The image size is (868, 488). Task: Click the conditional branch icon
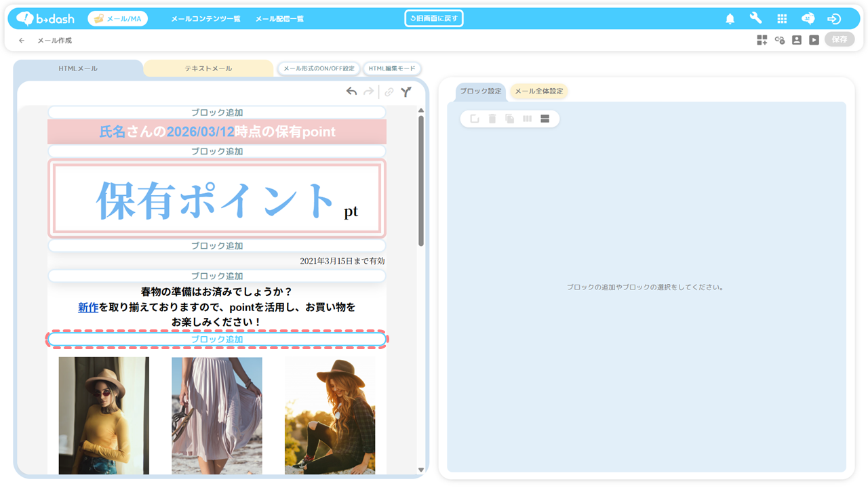point(406,91)
